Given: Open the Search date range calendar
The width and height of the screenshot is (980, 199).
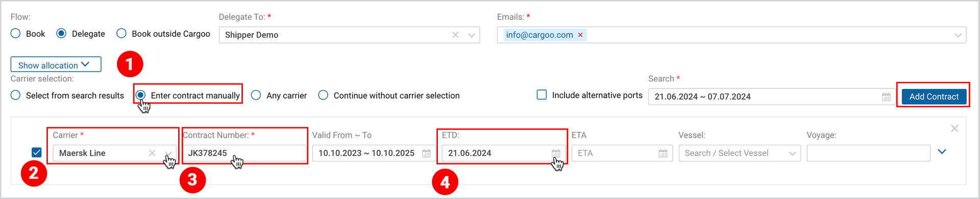Looking at the screenshot, I should [x=886, y=97].
